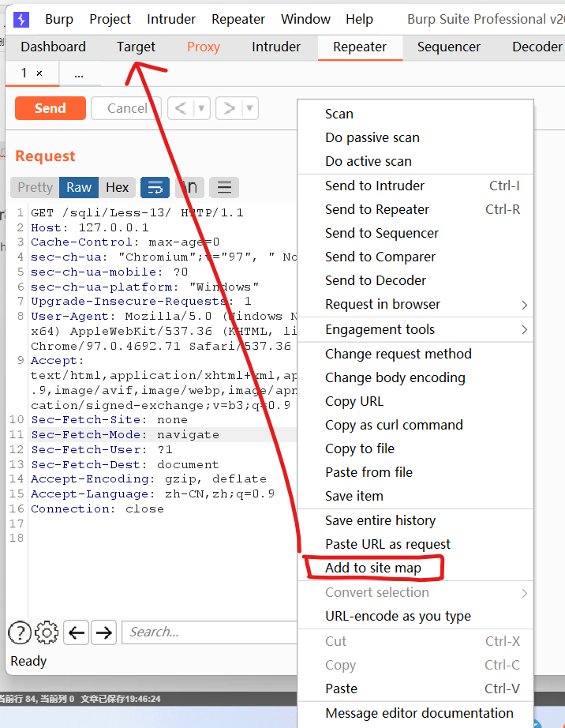Select Send to Comparer
The image size is (565, 728).
415,257
